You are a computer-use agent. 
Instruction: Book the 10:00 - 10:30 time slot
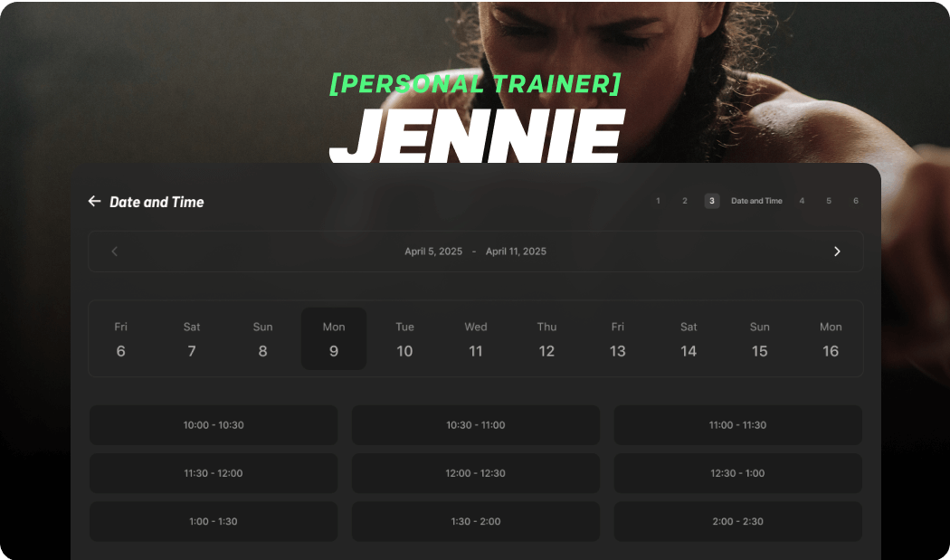coord(214,425)
